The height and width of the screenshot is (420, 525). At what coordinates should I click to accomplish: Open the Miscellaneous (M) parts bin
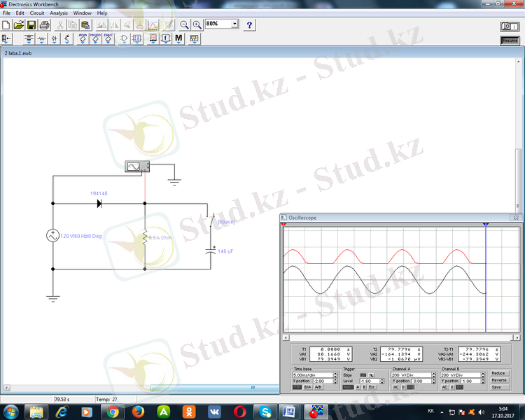[x=178, y=38]
